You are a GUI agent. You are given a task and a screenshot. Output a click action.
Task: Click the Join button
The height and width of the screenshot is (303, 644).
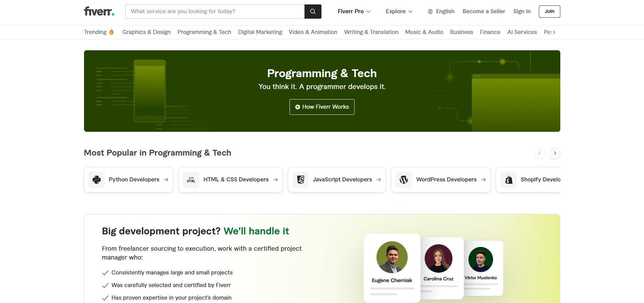[549, 12]
